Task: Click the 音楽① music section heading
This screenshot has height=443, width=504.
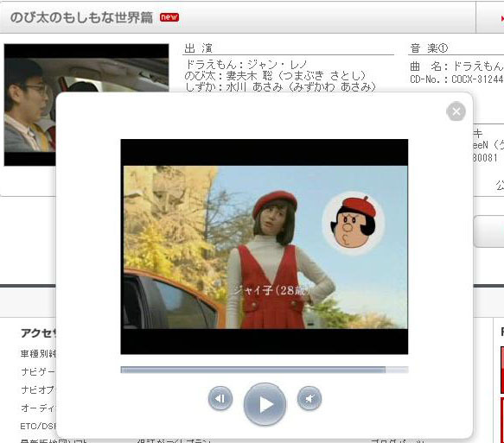Action: (429, 48)
